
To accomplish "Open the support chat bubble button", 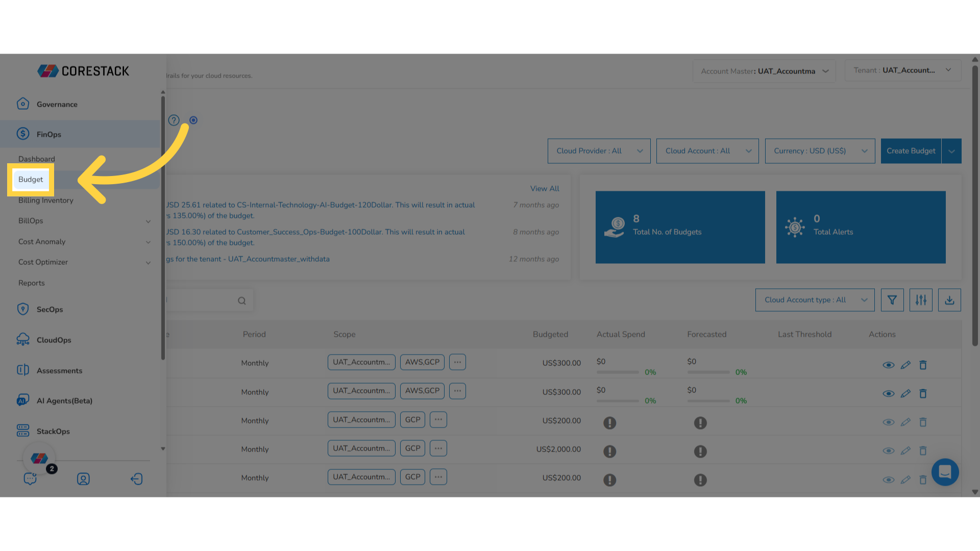I will pos(945,472).
